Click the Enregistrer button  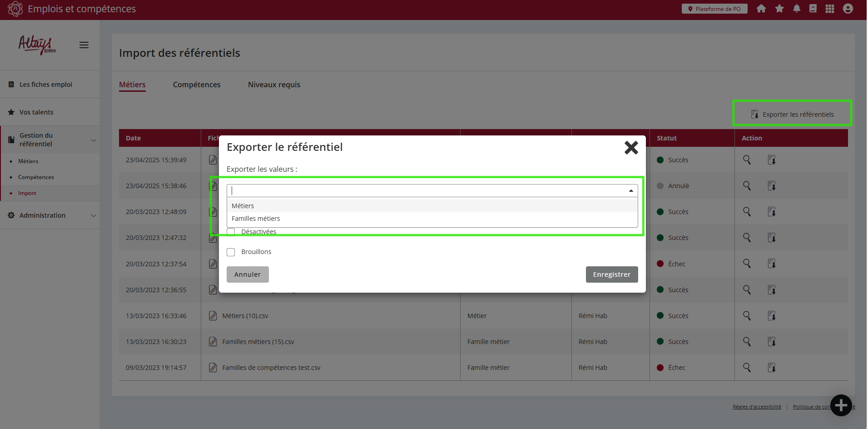click(611, 274)
